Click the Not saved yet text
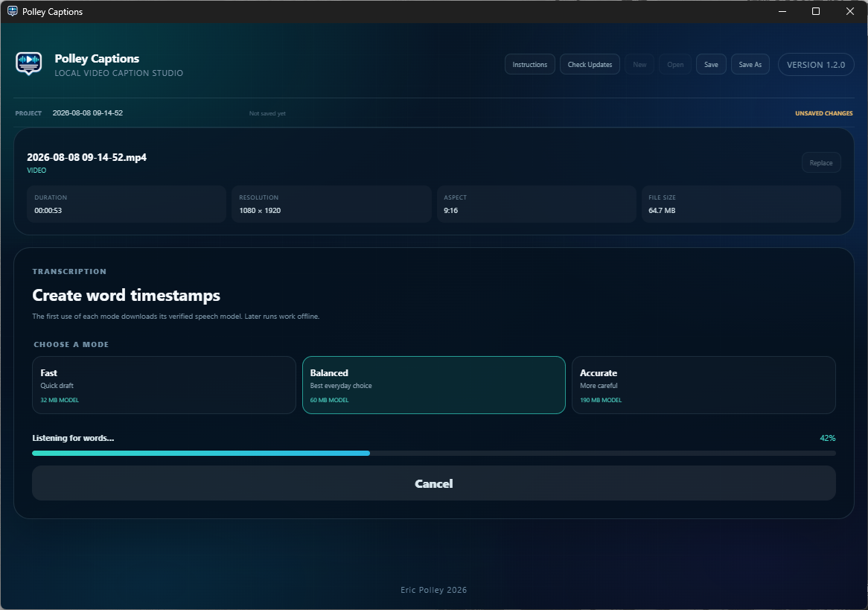The image size is (868, 610). tap(267, 113)
